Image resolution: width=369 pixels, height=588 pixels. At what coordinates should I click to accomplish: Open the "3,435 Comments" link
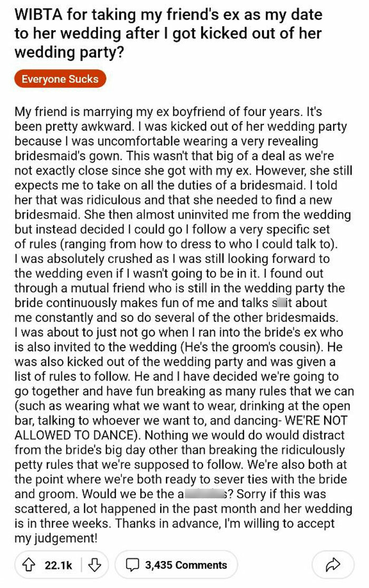[x=186, y=565]
